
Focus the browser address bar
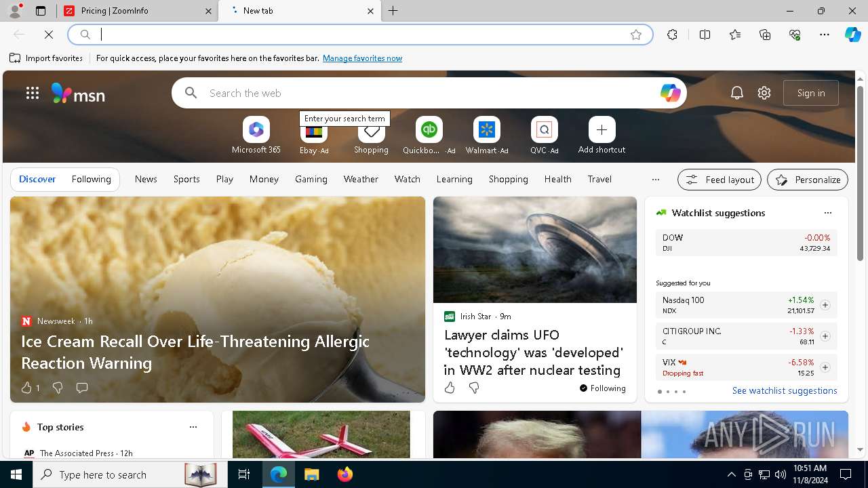click(x=360, y=35)
